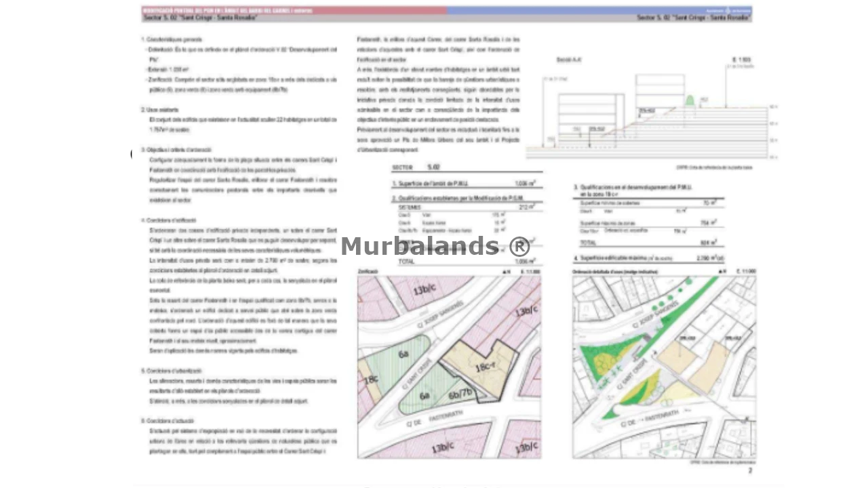Click the '1. Característiques generals' heading
Viewport: 868px width, 488px height.
[172, 40]
